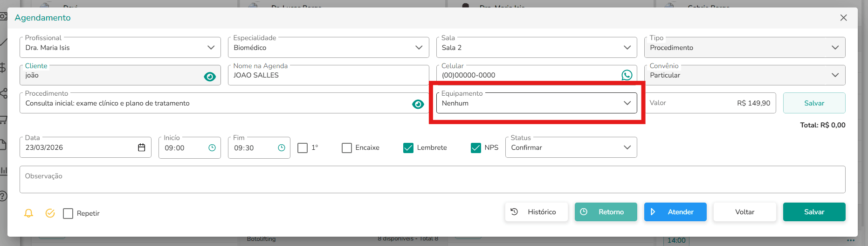
Task: View client details with Cliente eye icon
Action: coord(210,77)
